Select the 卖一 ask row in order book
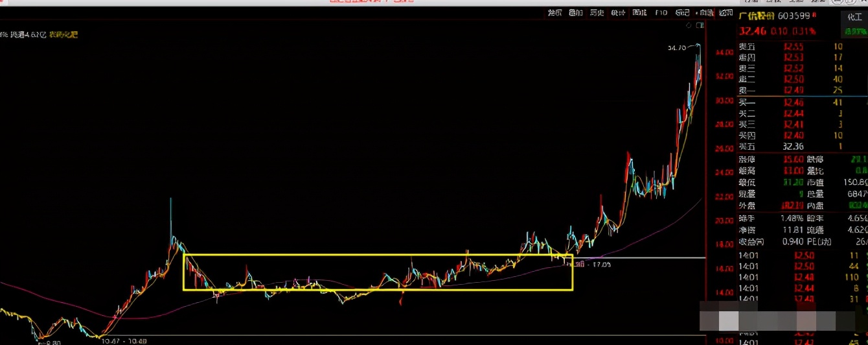 click(803, 89)
